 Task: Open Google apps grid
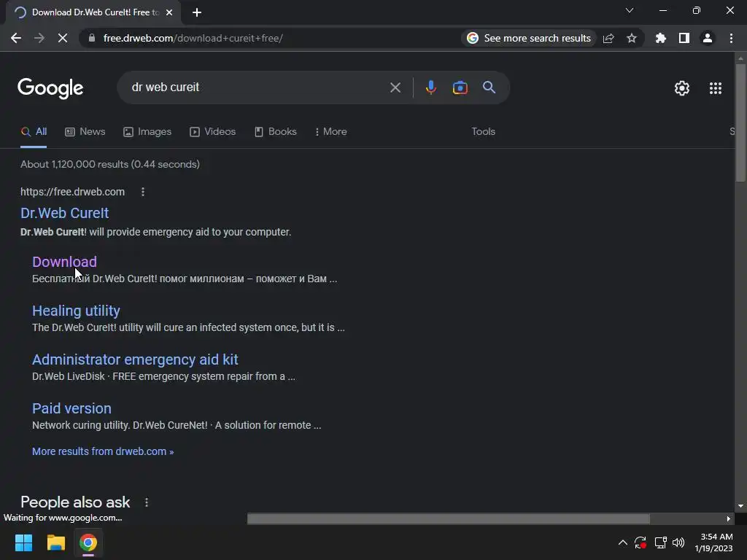point(716,88)
